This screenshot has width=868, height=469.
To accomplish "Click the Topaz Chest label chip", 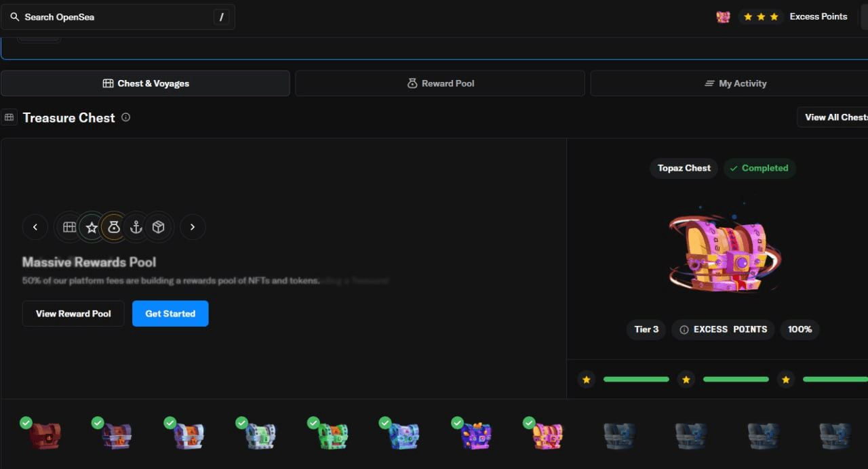I will click(684, 168).
